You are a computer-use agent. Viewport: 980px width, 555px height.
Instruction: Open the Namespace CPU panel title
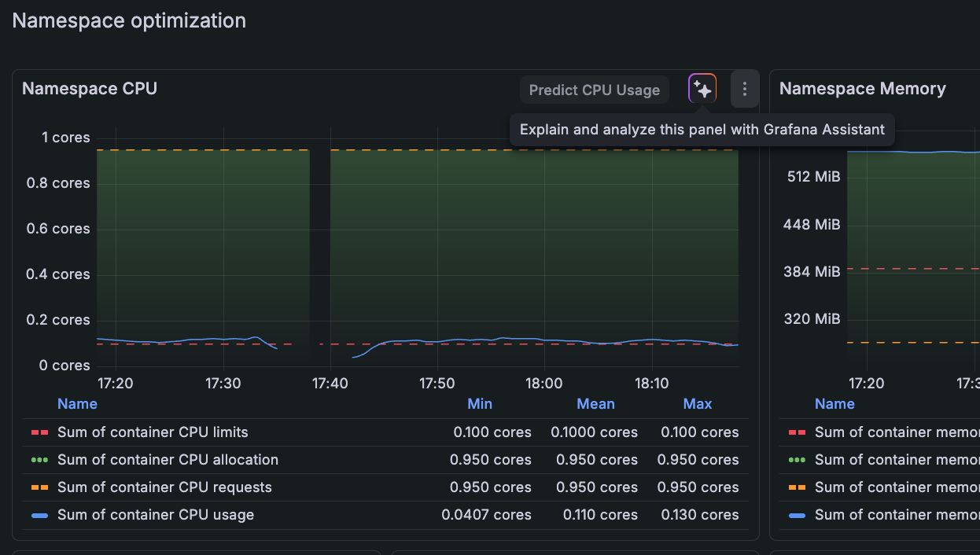[x=90, y=89]
